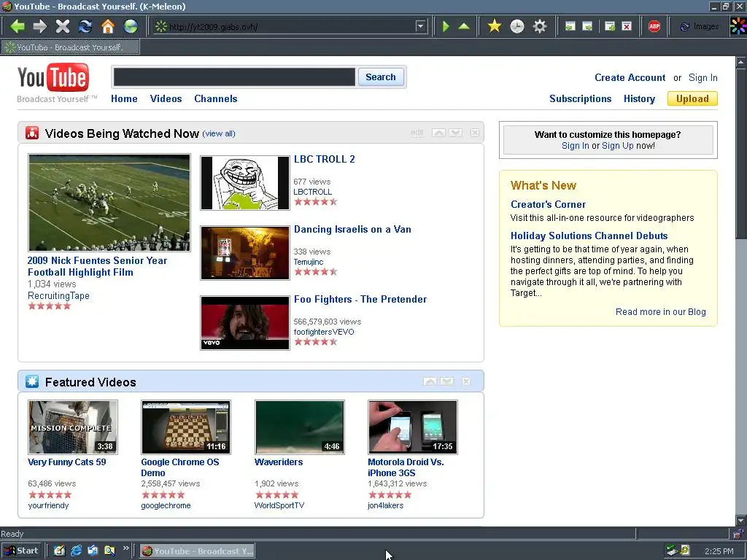Open Foo Fighters - The Pretender thumbnail

(245, 323)
